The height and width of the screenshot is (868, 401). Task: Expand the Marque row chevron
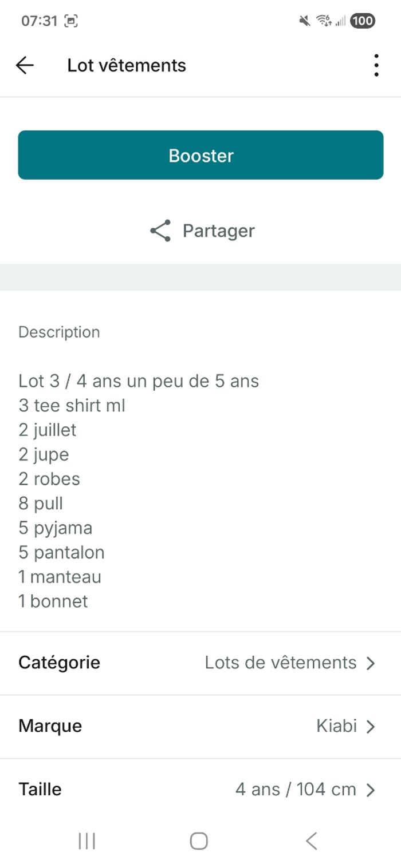coord(371,727)
